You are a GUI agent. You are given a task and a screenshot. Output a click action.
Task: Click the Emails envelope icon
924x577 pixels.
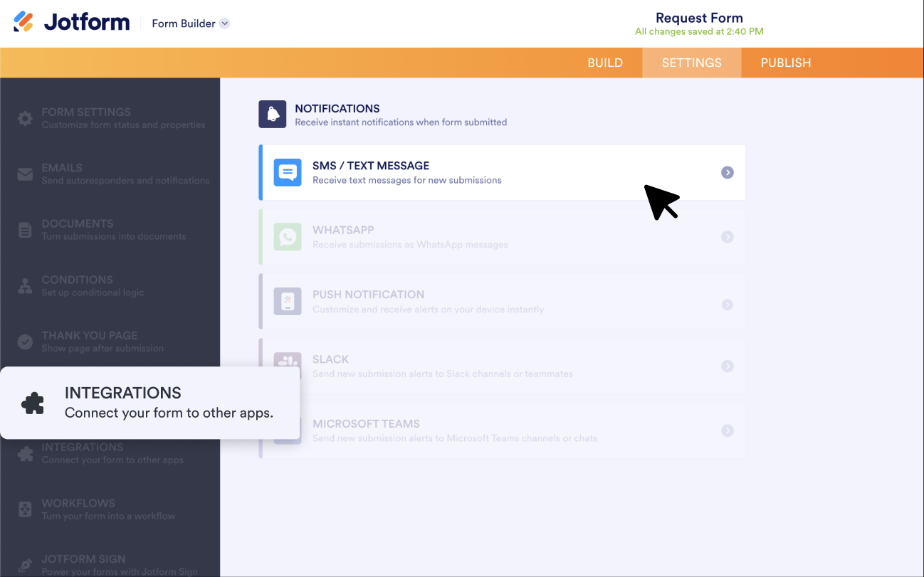[x=25, y=174]
